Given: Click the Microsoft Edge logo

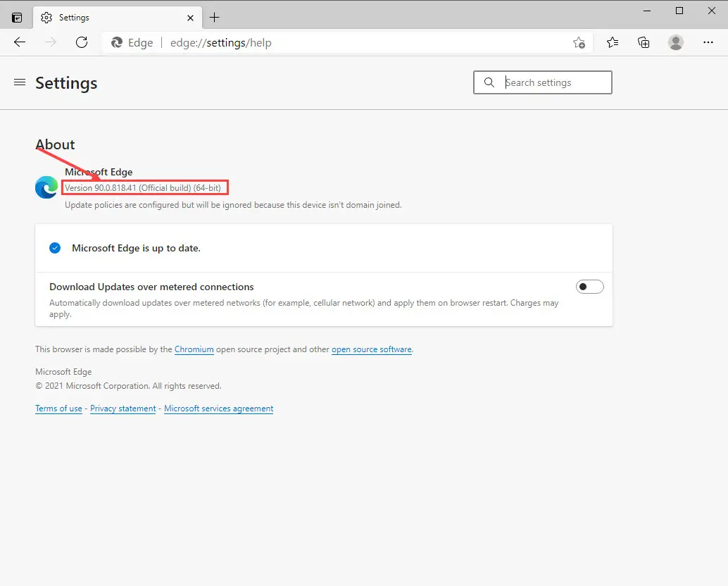Looking at the screenshot, I should [x=46, y=187].
